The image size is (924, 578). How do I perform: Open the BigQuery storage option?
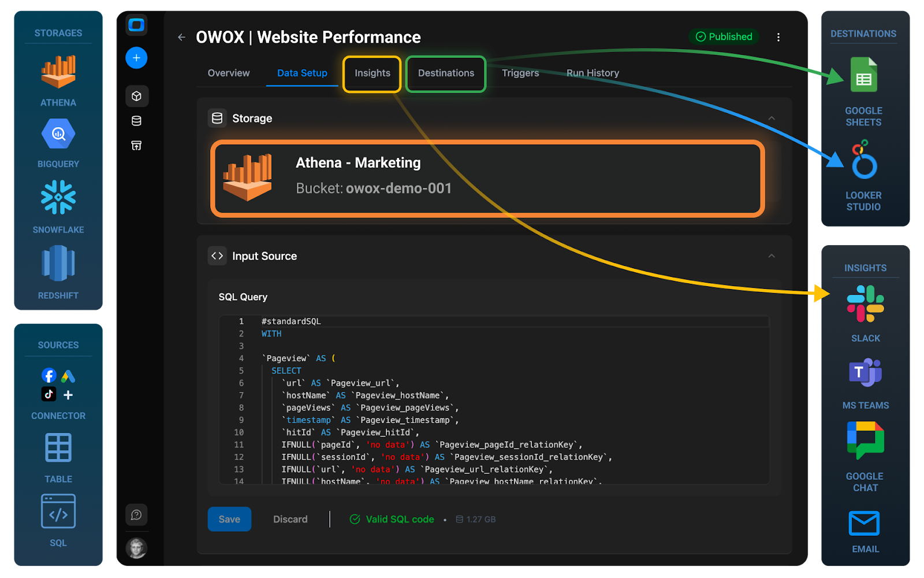[x=58, y=134]
